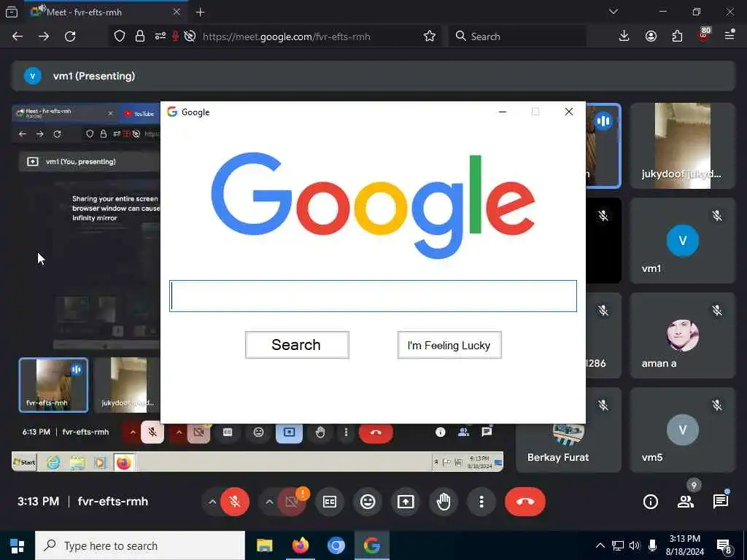
Task: Leave the call with red hangup button
Action: tap(525, 502)
